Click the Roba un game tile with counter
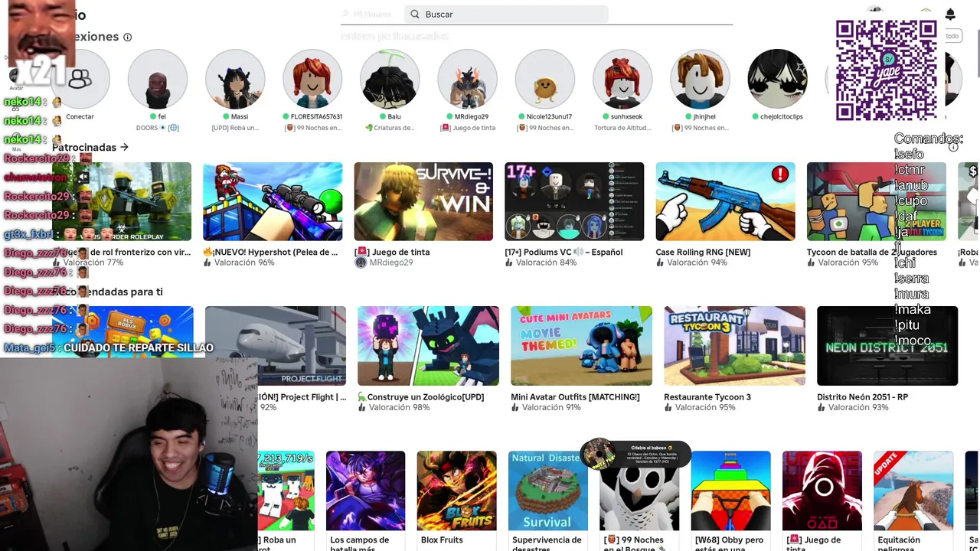Screen dimensions: 980x551 (286, 491)
